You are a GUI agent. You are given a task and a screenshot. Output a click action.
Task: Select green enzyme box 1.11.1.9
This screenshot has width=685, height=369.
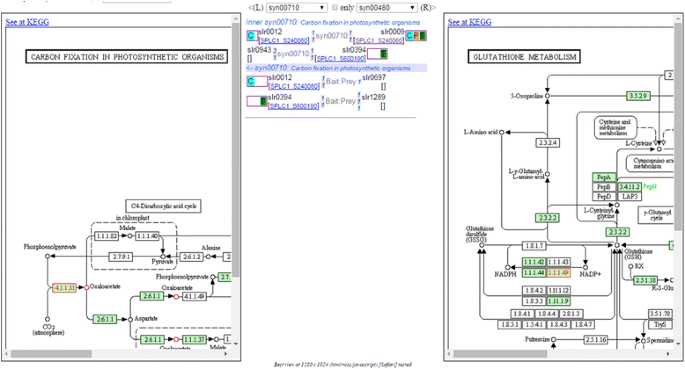tap(558, 301)
